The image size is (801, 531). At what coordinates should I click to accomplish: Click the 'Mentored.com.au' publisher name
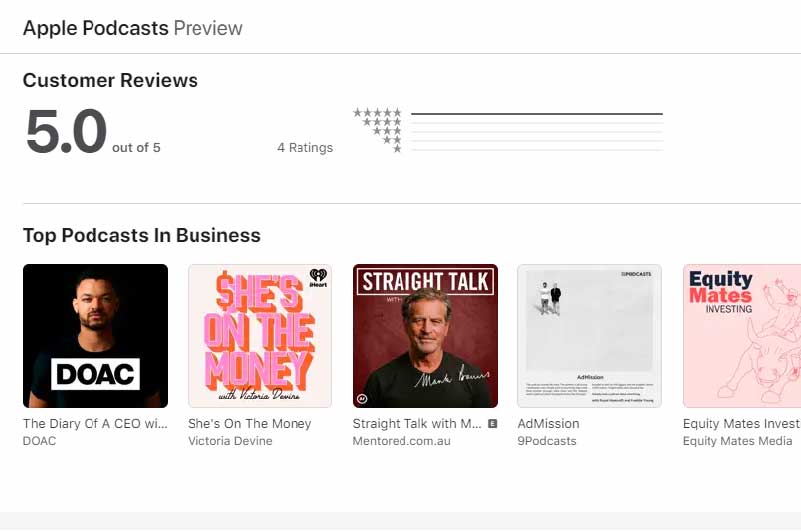pyautogui.click(x=402, y=441)
